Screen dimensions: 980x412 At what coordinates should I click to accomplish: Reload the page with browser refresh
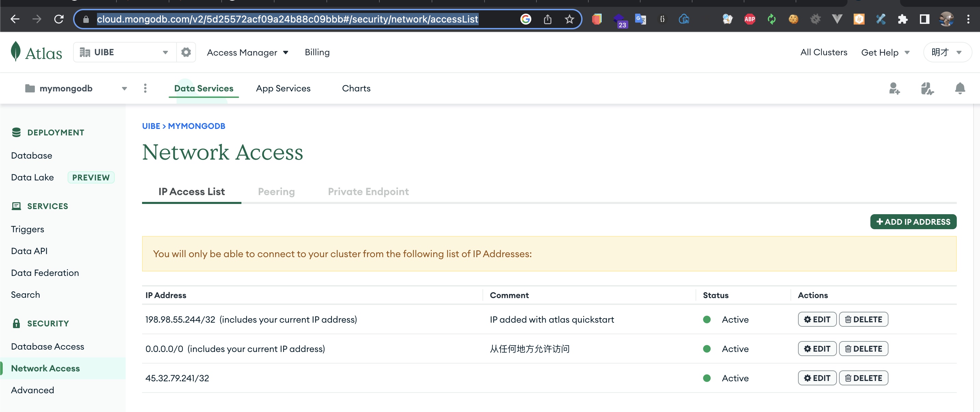click(x=59, y=19)
